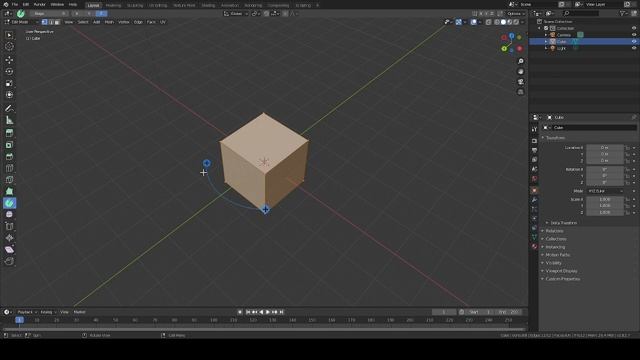Toggle Collection checkbox in outliner
Screen dimensions: 640x360
tap(546, 28)
